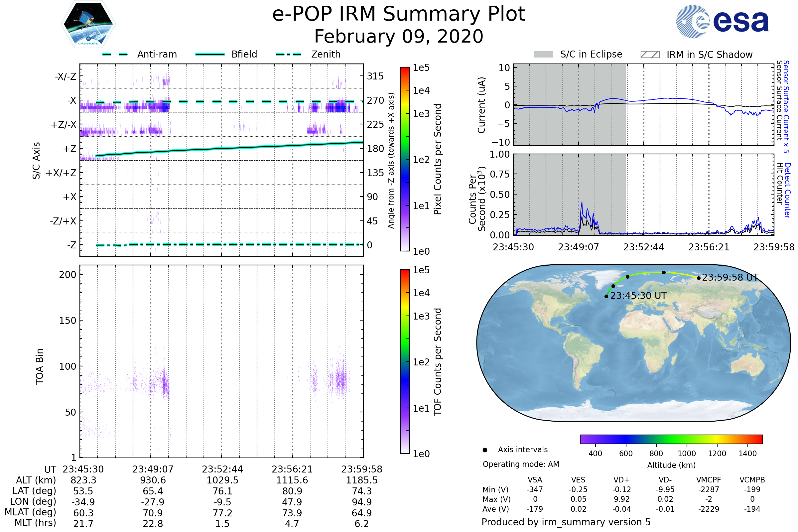Screen dimensions: 798x532
Task: Click the TOF Counts per Second colorbar
Action: pyautogui.click(x=405, y=361)
